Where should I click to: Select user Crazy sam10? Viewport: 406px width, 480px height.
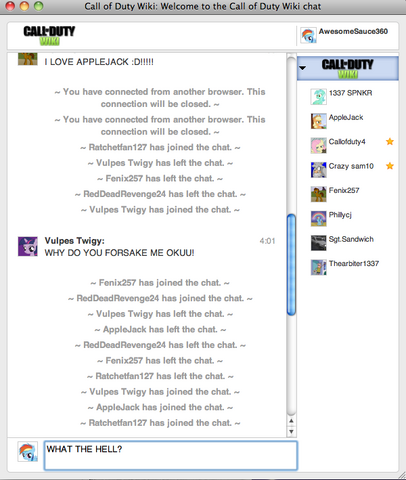[351, 166]
